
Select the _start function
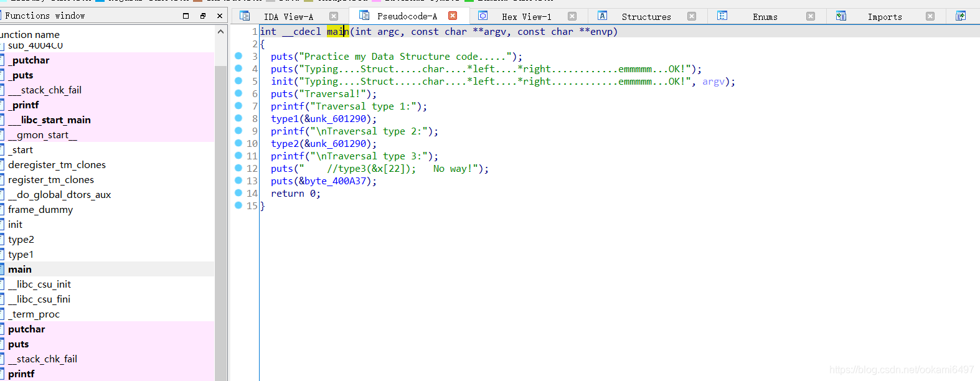pos(107,149)
